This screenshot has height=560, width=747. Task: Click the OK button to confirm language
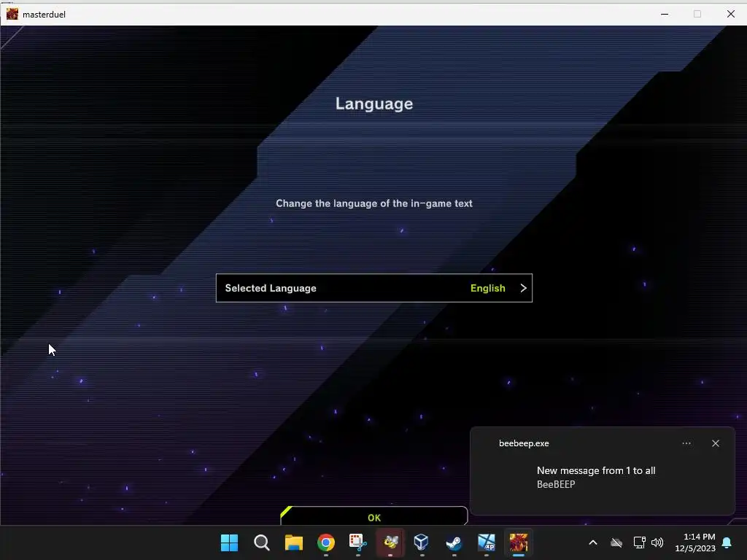point(374,516)
